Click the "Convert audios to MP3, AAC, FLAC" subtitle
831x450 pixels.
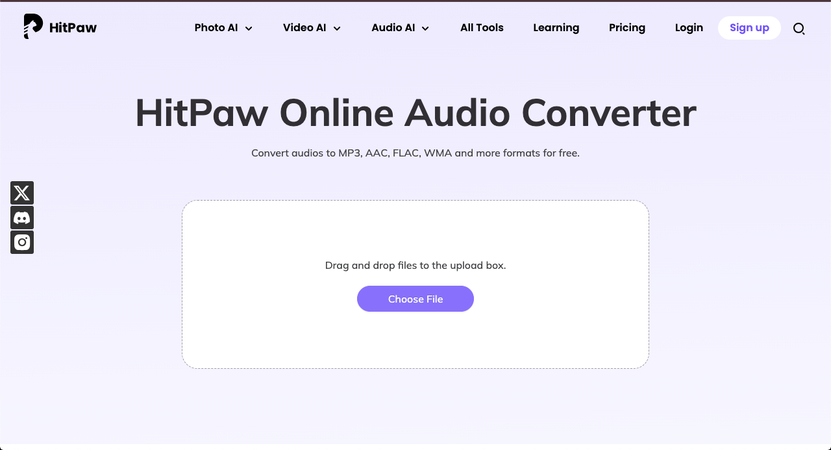coord(416,153)
